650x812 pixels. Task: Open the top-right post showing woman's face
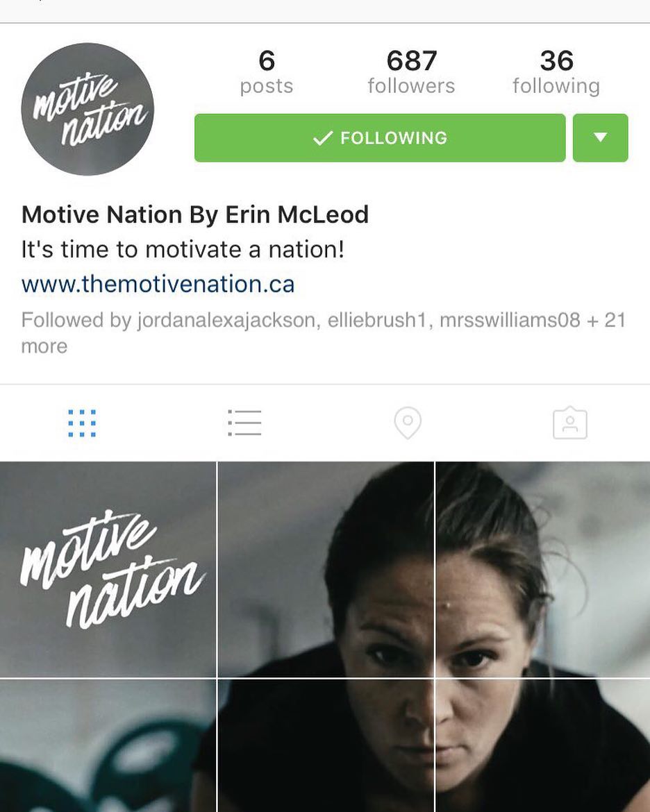tap(542, 569)
